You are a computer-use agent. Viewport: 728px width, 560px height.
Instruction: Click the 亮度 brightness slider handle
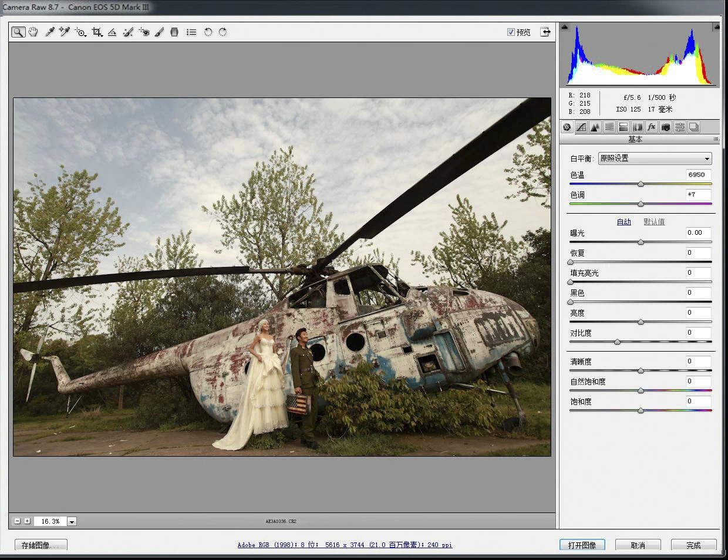click(x=641, y=322)
